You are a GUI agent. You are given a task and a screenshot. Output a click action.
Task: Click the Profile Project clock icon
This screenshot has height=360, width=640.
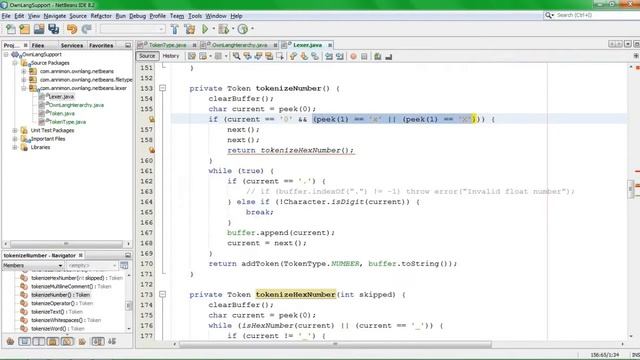[242, 29]
